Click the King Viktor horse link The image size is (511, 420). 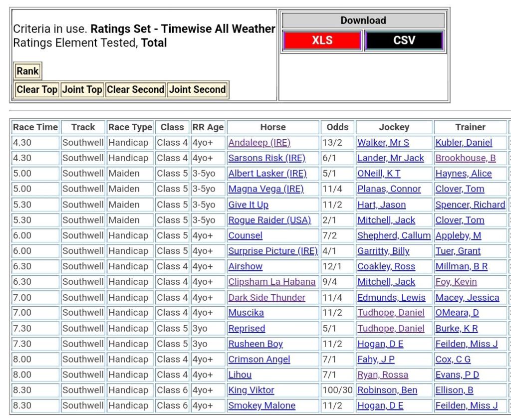point(251,390)
